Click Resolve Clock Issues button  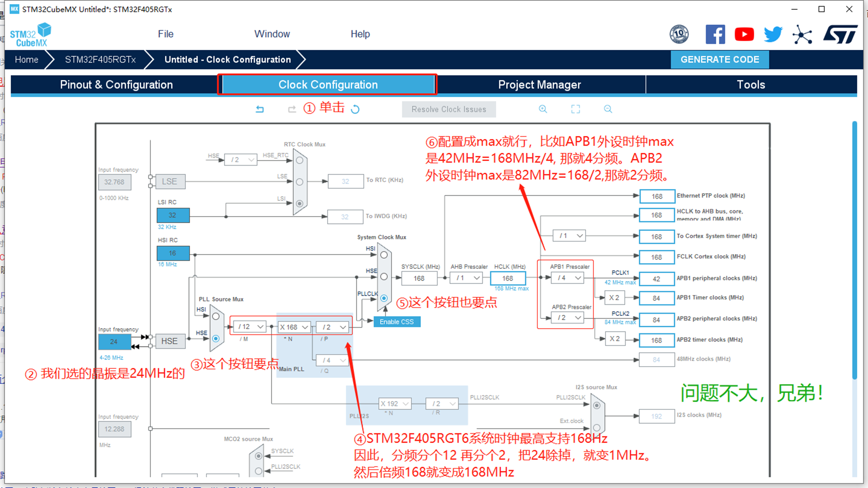point(449,110)
